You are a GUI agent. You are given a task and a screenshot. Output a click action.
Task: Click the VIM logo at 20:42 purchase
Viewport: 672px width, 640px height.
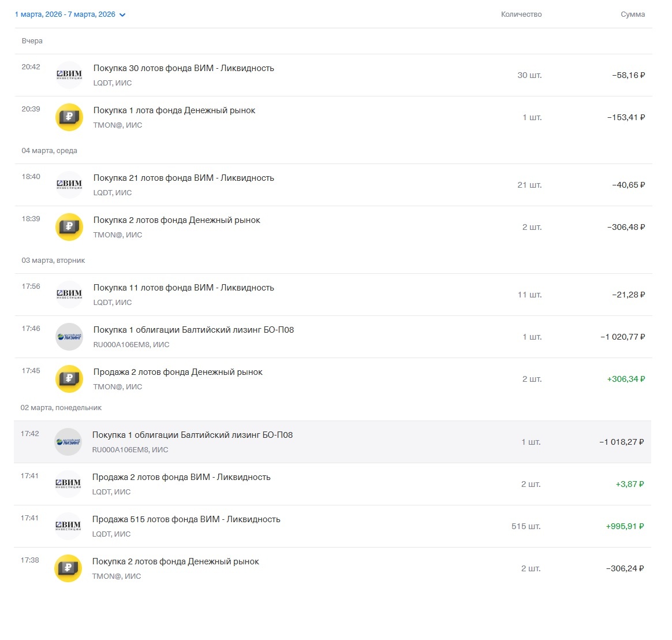click(69, 75)
